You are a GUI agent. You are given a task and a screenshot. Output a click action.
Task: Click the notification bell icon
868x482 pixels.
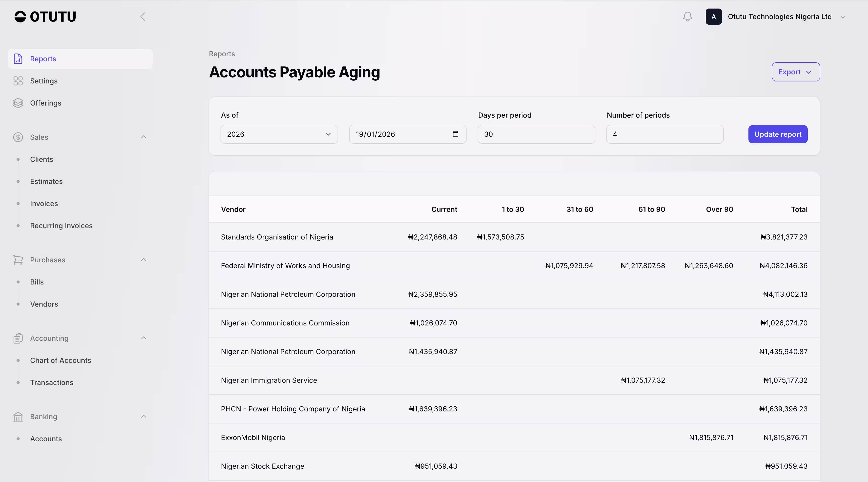tap(687, 17)
